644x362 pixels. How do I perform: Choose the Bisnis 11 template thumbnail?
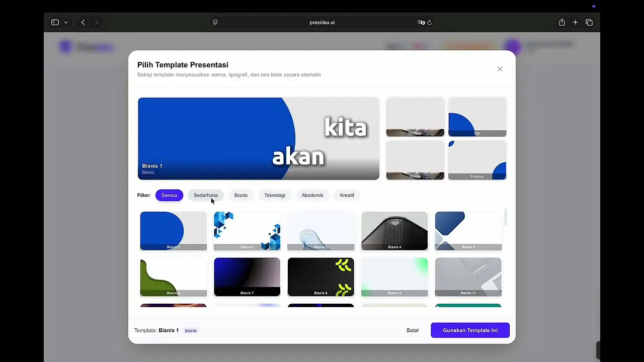pos(468,277)
